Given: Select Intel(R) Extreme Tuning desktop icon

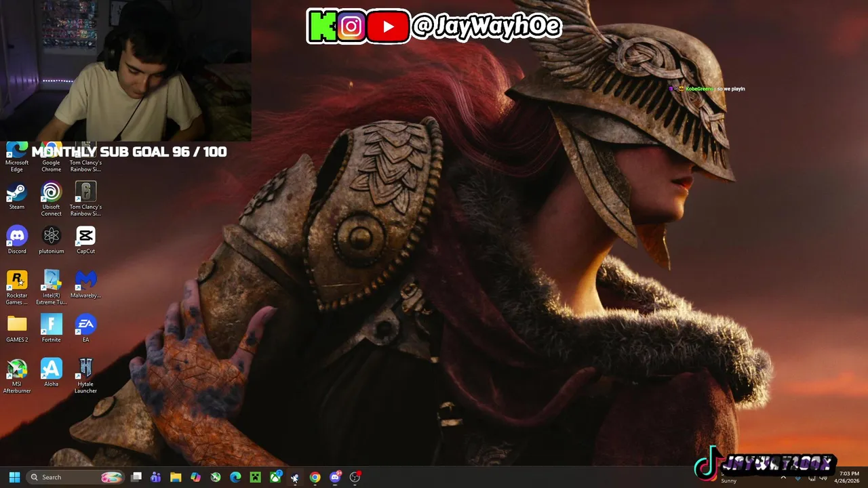Looking at the screenshot, I should coord(51,287).
